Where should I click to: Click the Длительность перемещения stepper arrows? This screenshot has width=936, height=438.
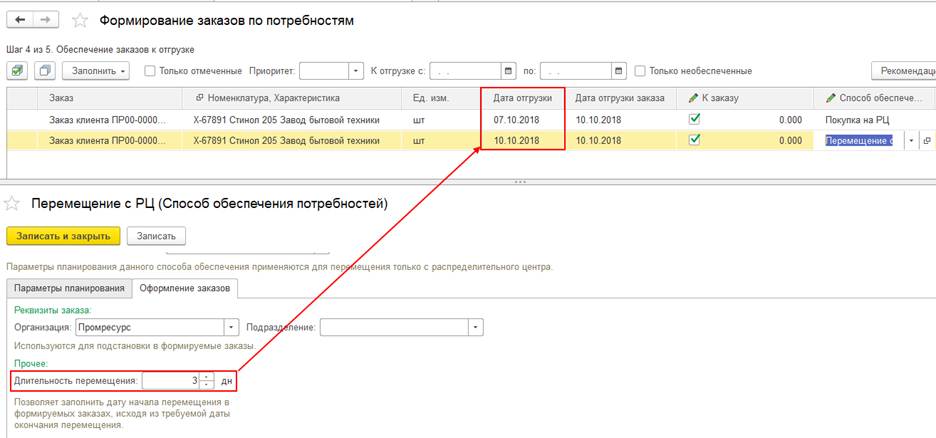[207, 380]
